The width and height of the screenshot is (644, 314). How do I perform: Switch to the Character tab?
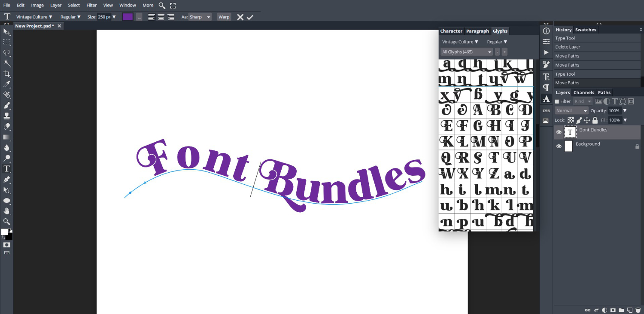[451, 31]
